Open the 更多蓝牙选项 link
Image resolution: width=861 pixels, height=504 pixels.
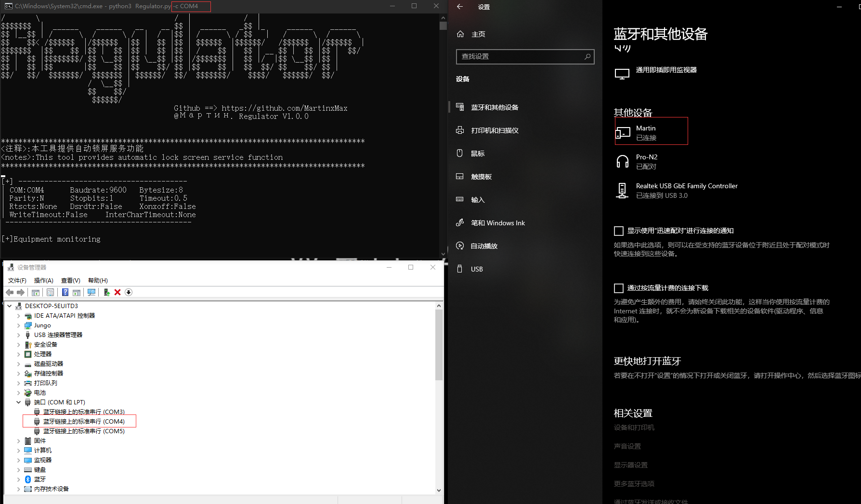pyautogui.click(x=634, y=484)
